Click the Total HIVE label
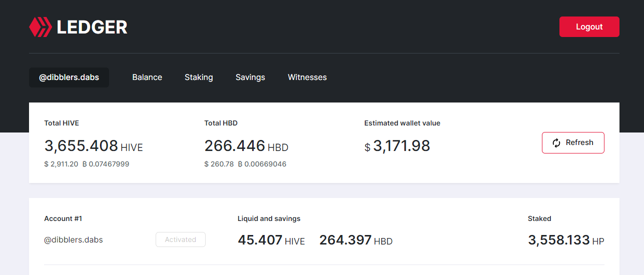Screen dimensions: 644x275 62,123
